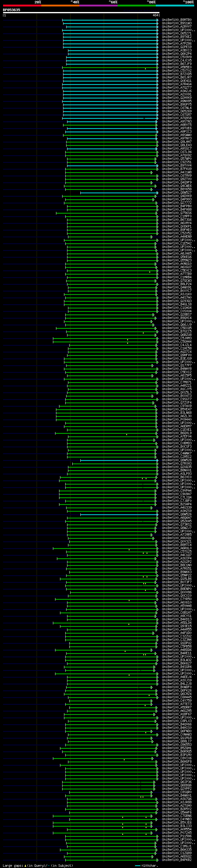Screen dimensions: 197x868
Task: Select hit label UniRef100_Q6IP36
Action: pyautogui.click(x=176, y=782)
